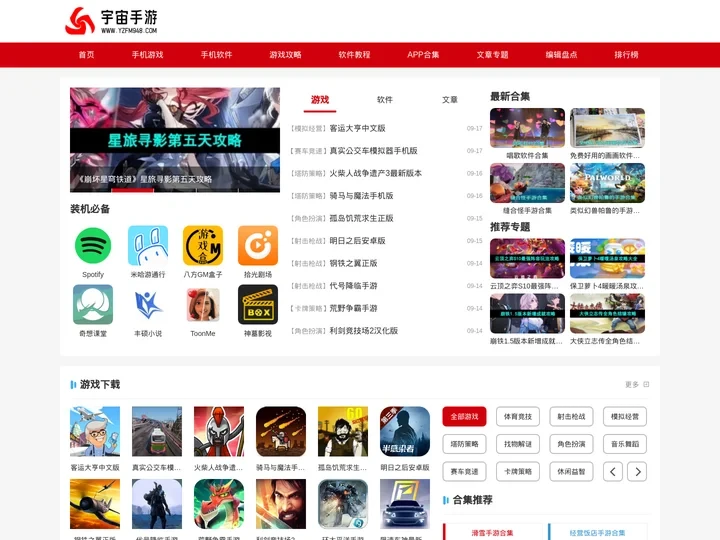Select the 找物解谜 category button
The height and width of the screenshot is (540, 720).
(518, 444)
